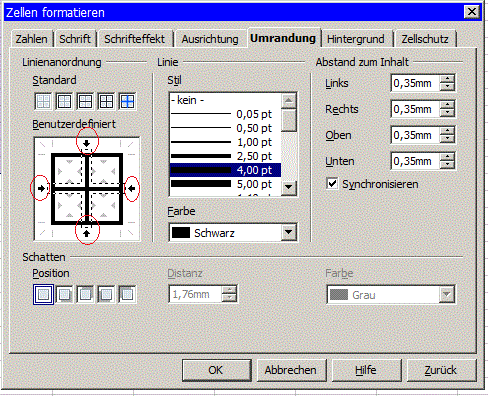Switch to the Hintergrund tab
This screenshot has height=396, width=488.
356,39
